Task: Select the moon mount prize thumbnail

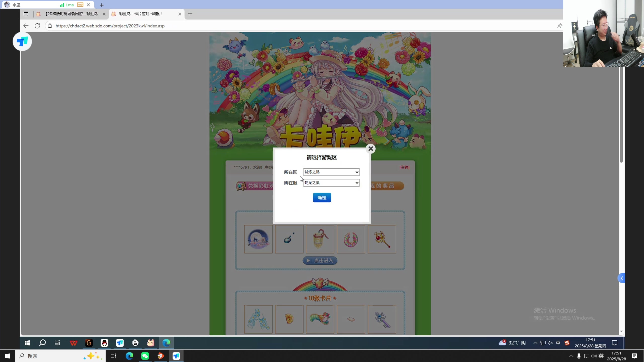Action: click(x=258, y=239)
